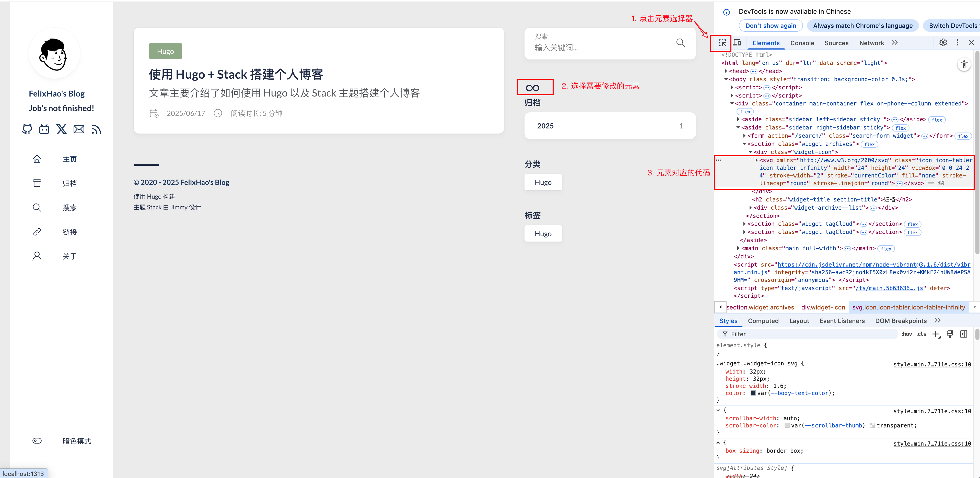Expand the head element node
Image resolution: width=980 pixels, height=478 pixels.
click(726, 71)
